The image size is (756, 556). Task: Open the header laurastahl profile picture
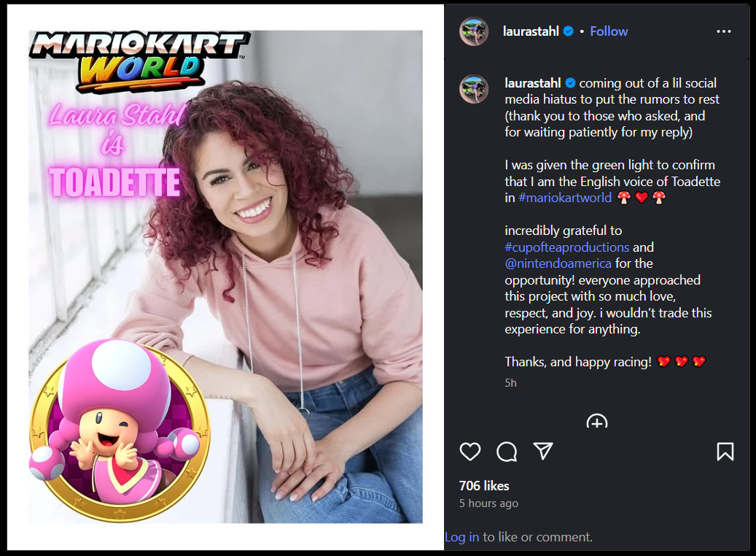474,31
